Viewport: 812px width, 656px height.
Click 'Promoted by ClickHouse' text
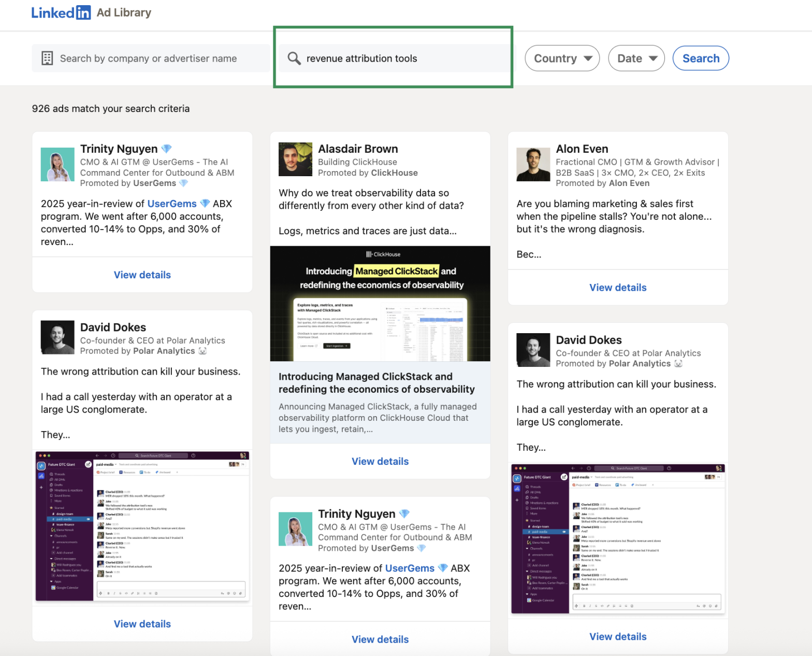[x=368, y=173]
